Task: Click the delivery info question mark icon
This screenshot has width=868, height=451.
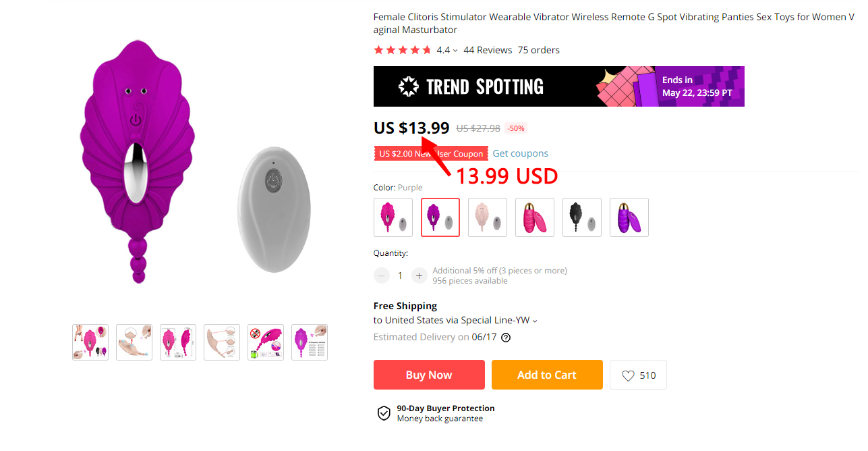Action: pos(506,338)
